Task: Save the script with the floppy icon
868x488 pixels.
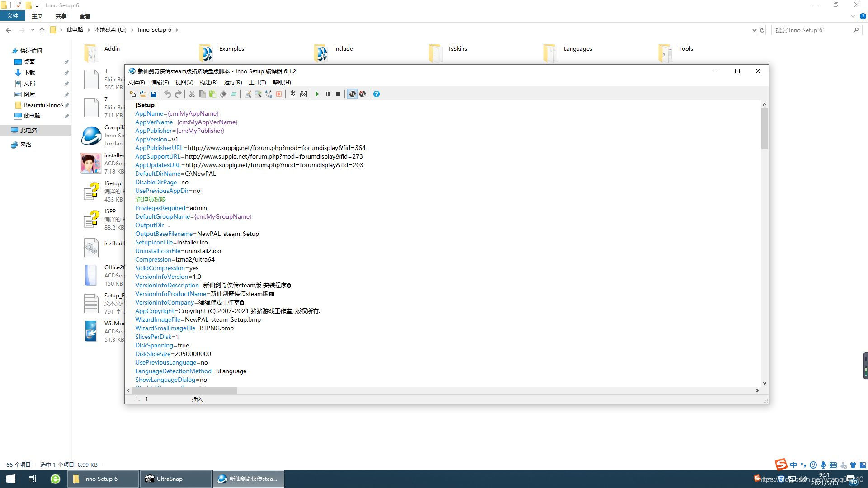Action: pos(154,94)
